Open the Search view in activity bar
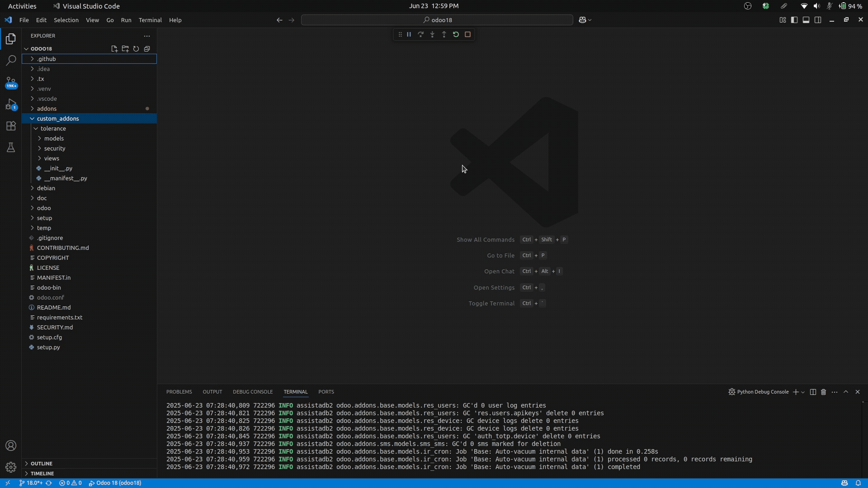The width and height of the screenshot is (868, 488). click(x=11, y=61)
